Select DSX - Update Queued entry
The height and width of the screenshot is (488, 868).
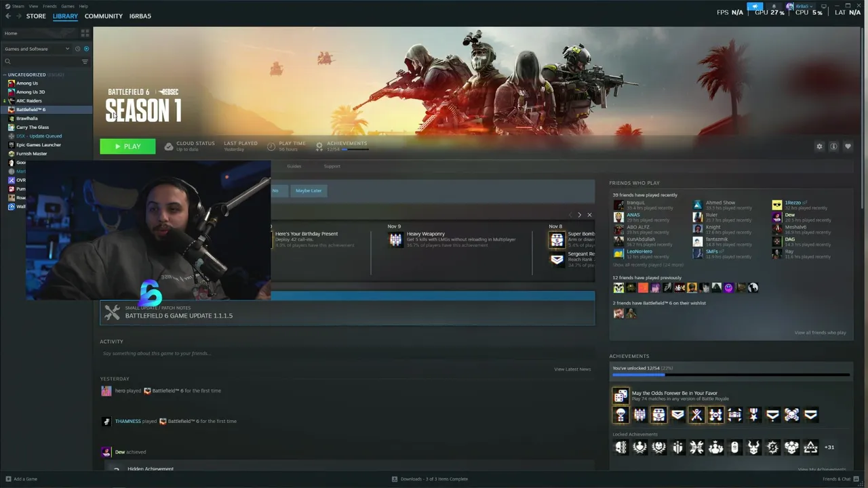[39, 136]
